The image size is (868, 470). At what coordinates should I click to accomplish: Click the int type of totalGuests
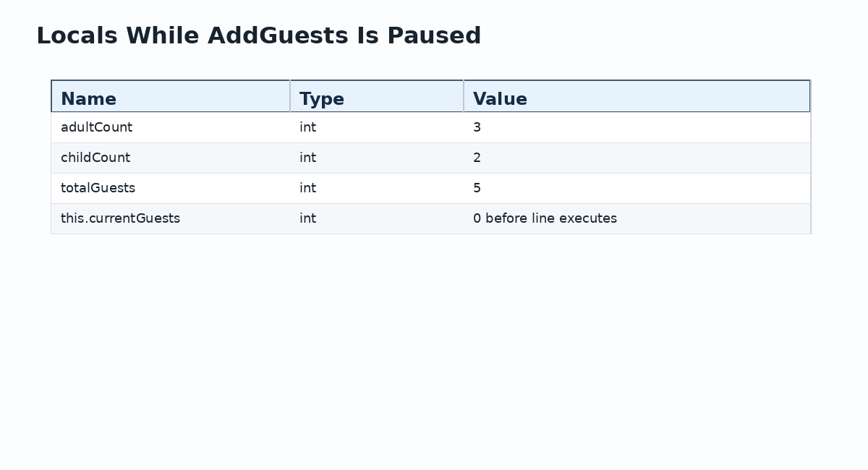pyautogui.click(x=307, y=188)
